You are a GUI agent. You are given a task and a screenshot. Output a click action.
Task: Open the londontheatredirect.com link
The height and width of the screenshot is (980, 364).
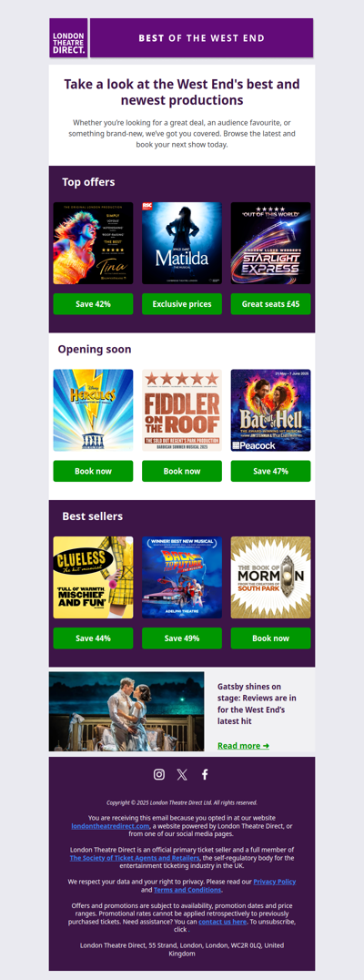110,826
